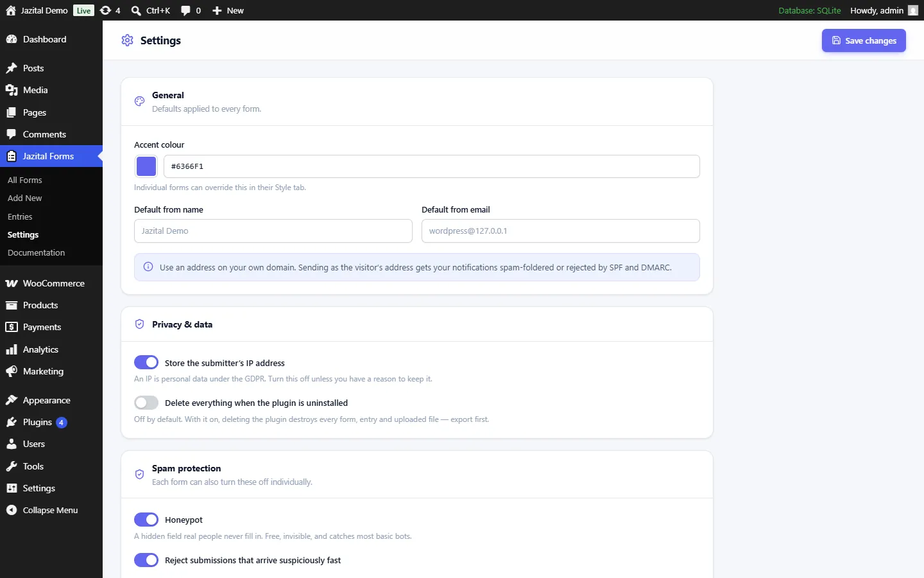Open the Add New submenu item
The height and width of the screenshot is (578, 924).
coord(25,198)
